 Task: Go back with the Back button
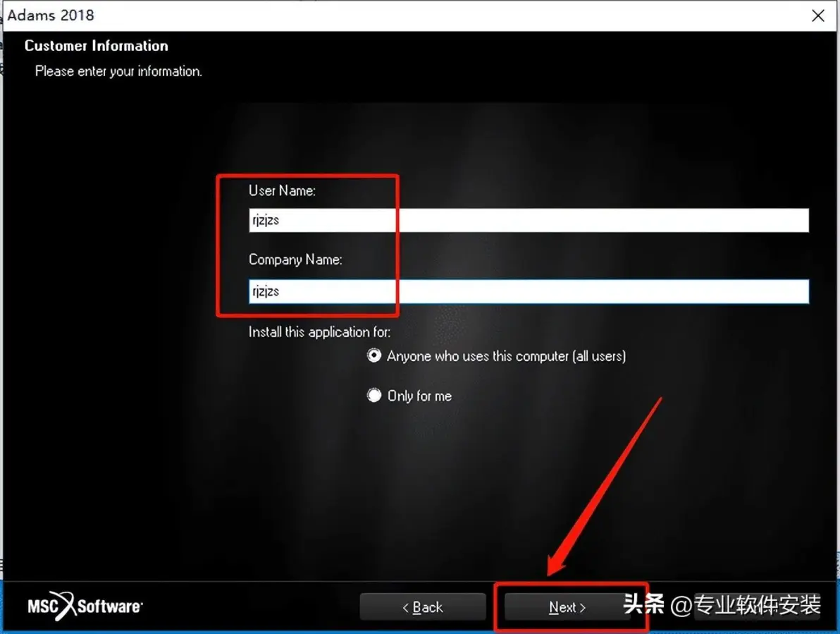pos(423,606)
